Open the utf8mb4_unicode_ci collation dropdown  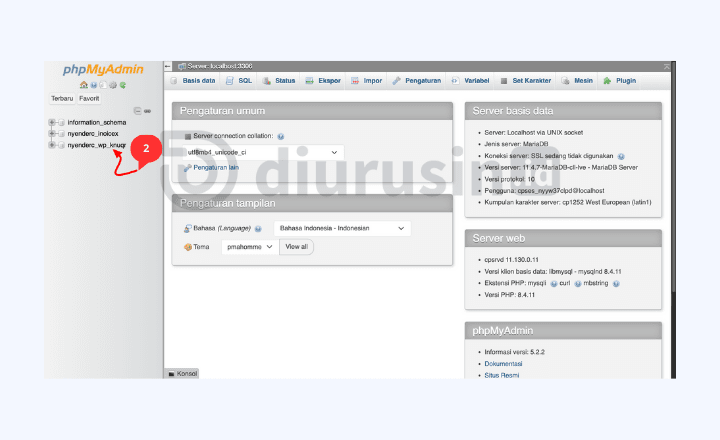(x=263, y=152)
